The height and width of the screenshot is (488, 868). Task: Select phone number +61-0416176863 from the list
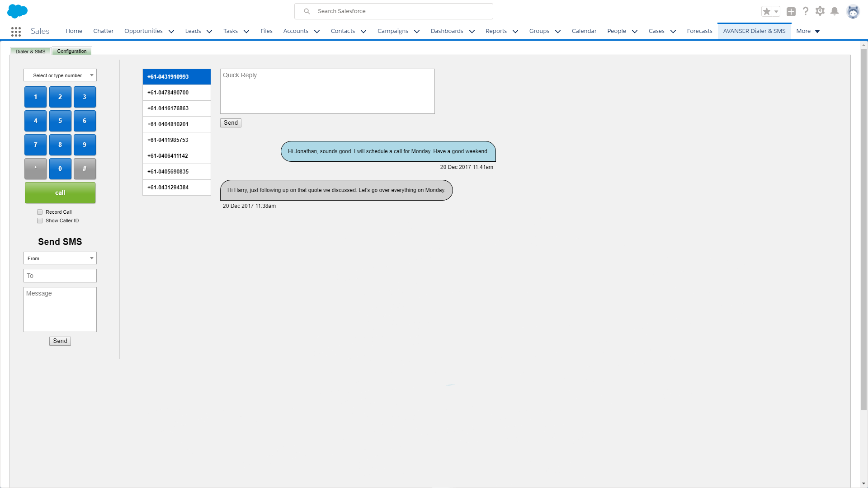coord(176,108)
